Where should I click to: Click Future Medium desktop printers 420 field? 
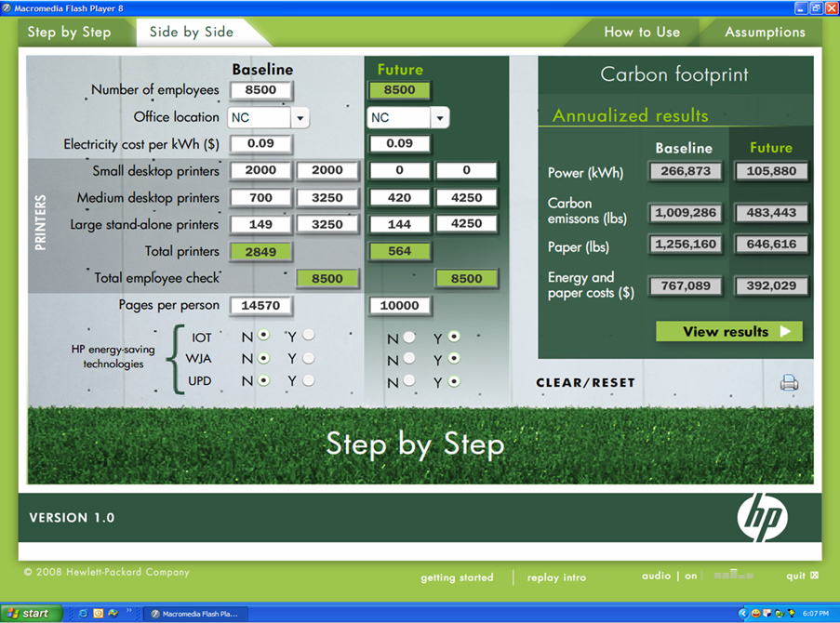tap(399, 198)
